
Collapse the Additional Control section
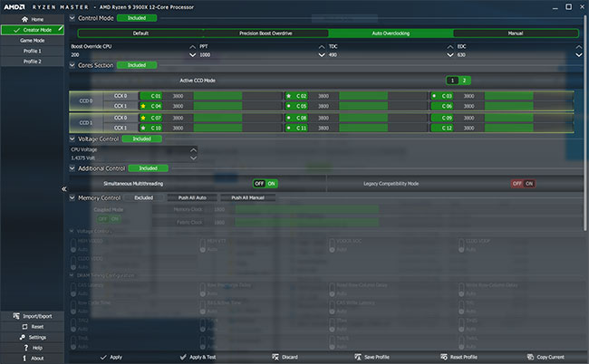pos(72,168)
